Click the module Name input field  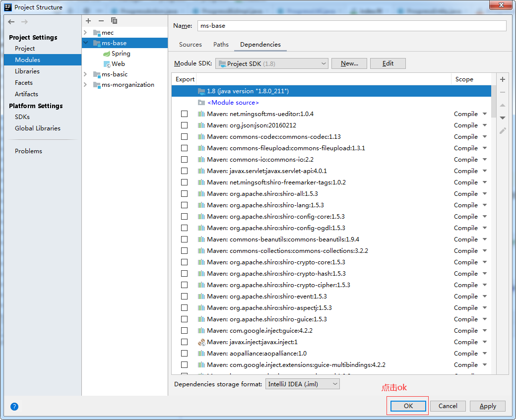(352, 26)
